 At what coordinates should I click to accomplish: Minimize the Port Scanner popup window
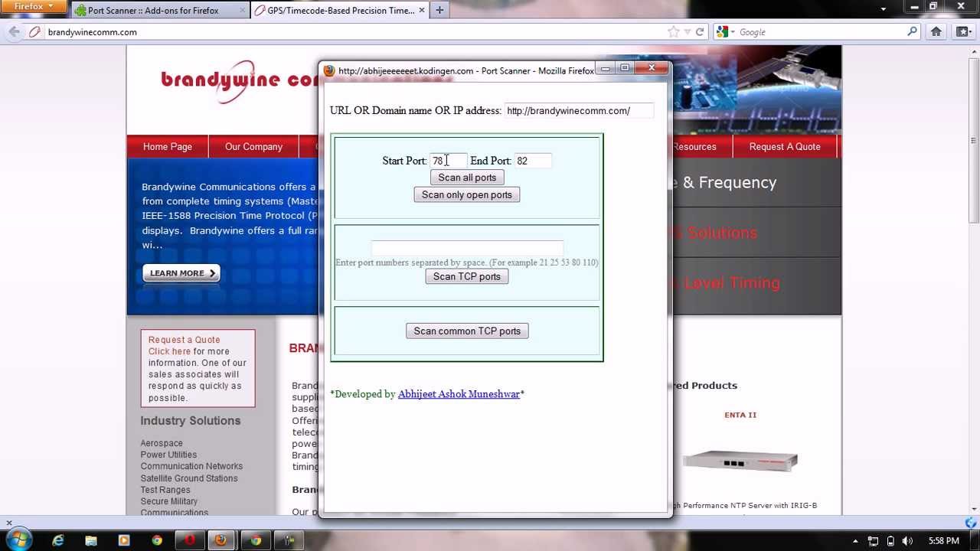tap(605, 69)
